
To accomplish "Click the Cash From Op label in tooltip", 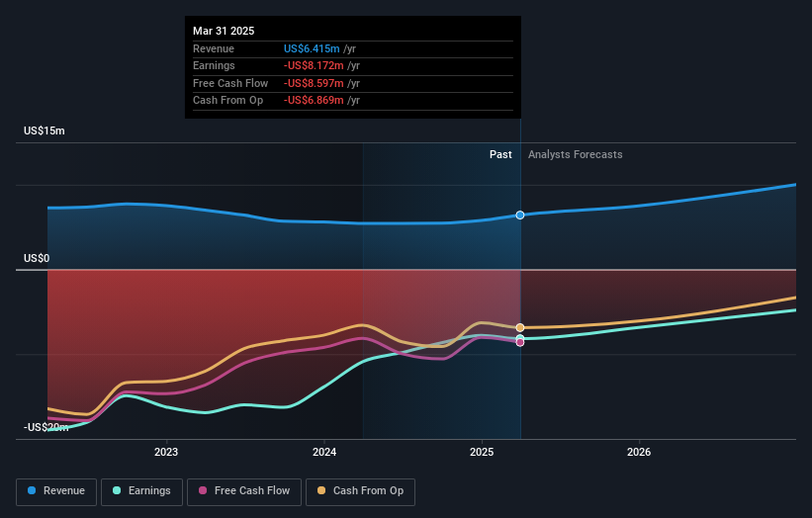I will (x=227, y=101).
